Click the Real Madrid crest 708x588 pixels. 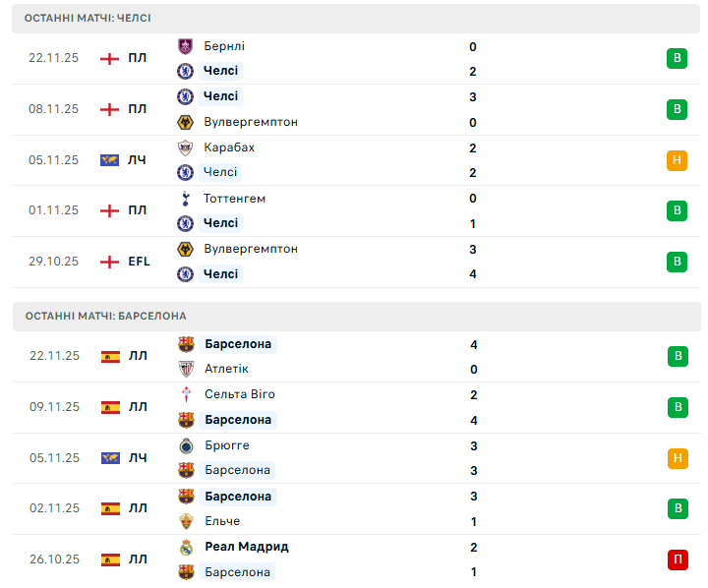click(186, 548)
